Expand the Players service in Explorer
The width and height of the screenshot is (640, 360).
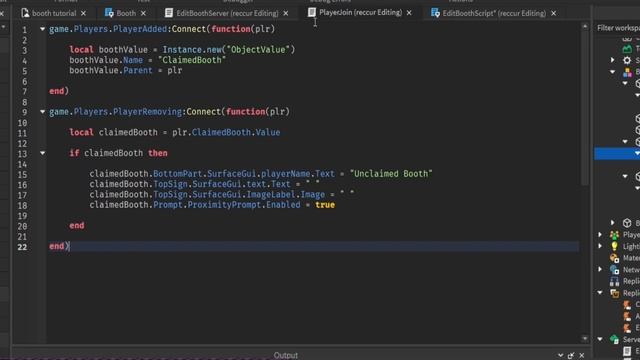click(600, 235)
